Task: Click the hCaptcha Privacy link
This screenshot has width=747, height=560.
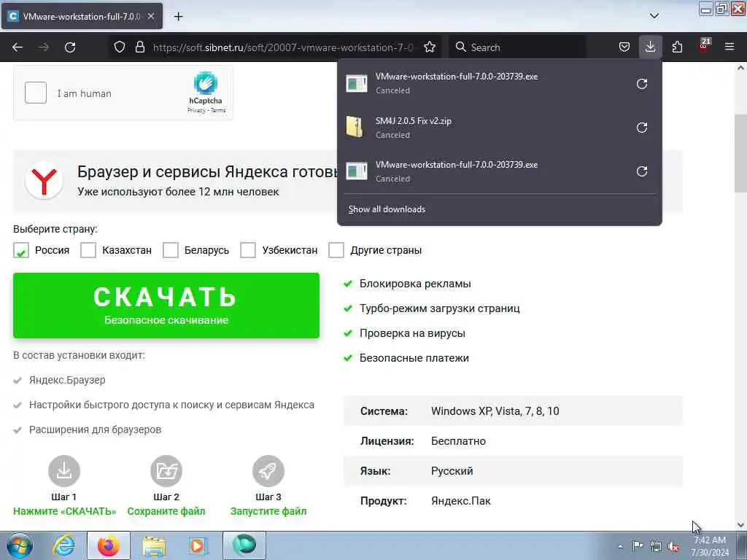Action: coord(196,111)
